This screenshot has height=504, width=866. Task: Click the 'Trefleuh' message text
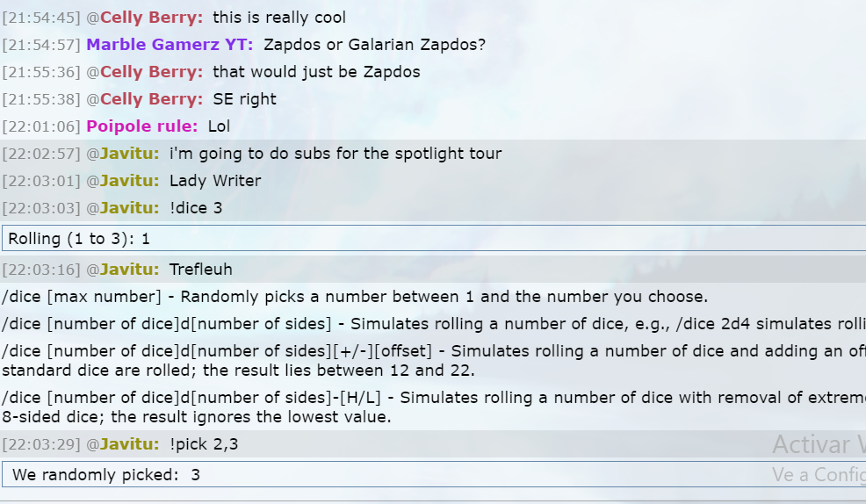tap(200, 269)
